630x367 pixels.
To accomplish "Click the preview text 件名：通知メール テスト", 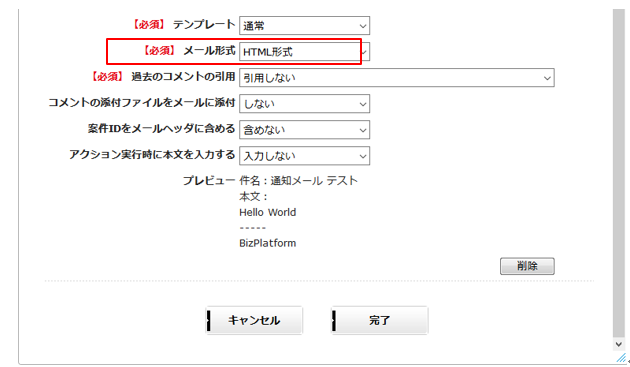I will pyautogui.click(x=298, y=180).
